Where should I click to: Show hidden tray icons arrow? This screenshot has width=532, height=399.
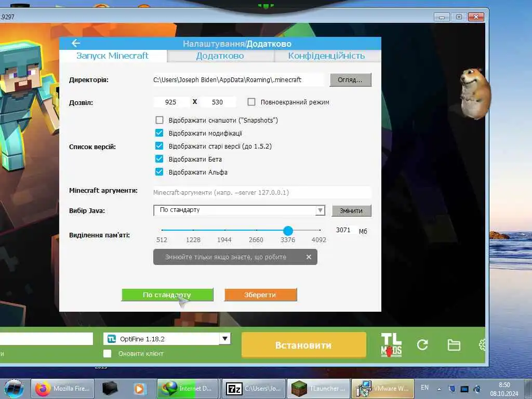click(x=439, y=389)
